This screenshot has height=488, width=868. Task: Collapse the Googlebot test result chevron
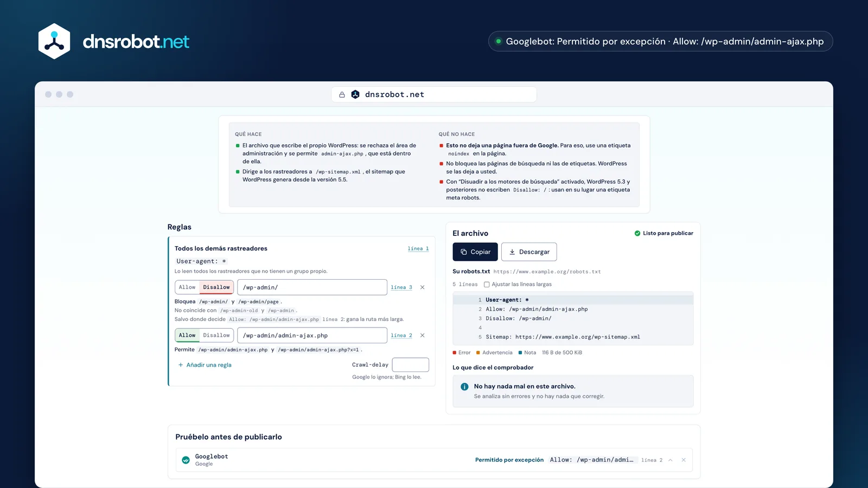(x=671, y=460)
